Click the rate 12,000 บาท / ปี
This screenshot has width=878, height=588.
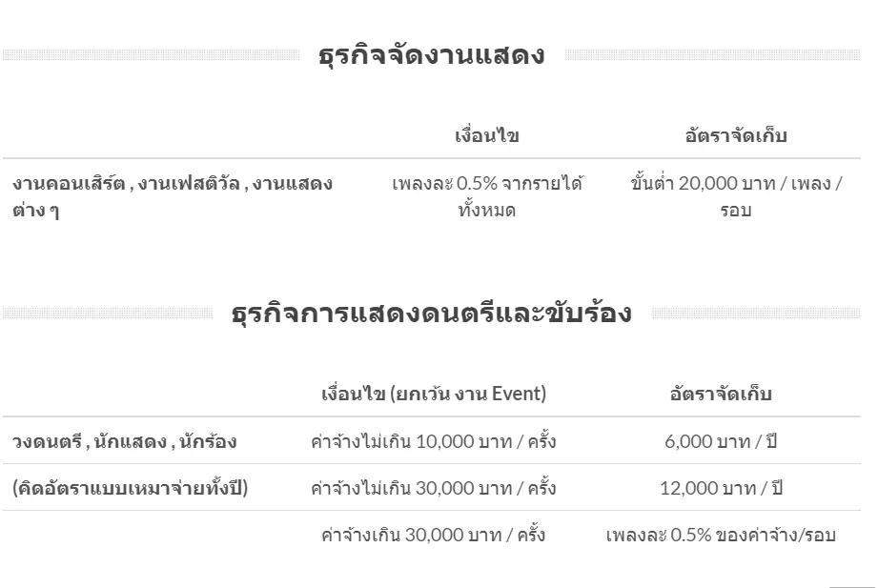coord(721,489)
